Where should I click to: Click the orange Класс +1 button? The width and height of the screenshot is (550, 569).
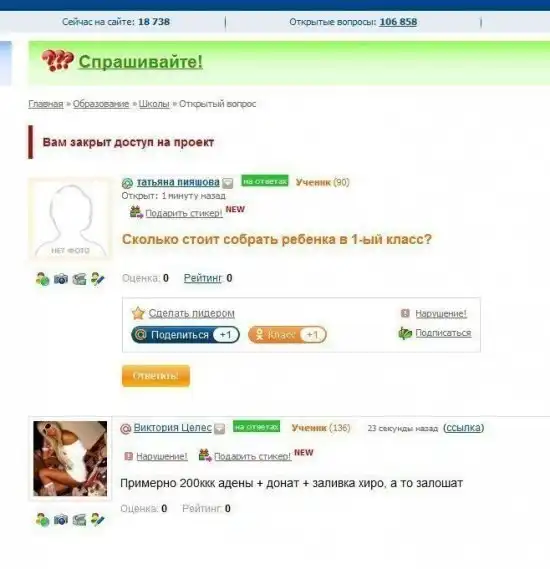click(287, 335)
